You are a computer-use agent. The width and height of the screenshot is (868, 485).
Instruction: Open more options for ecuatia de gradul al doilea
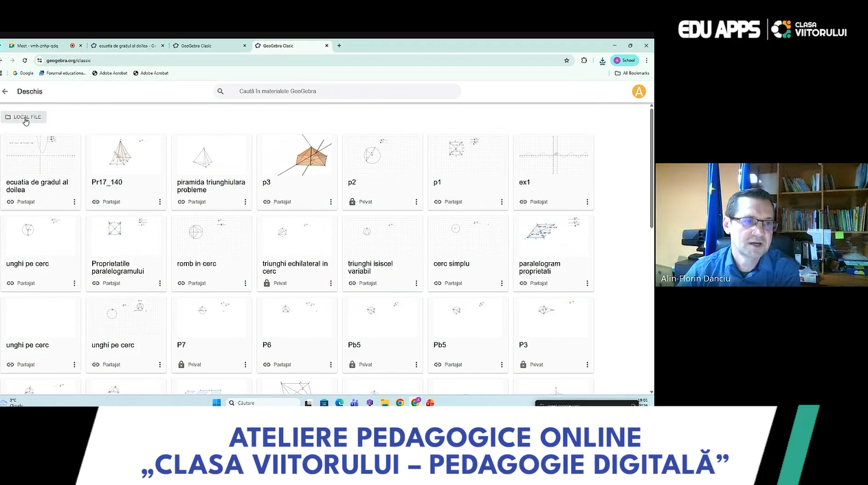point(74,202)
